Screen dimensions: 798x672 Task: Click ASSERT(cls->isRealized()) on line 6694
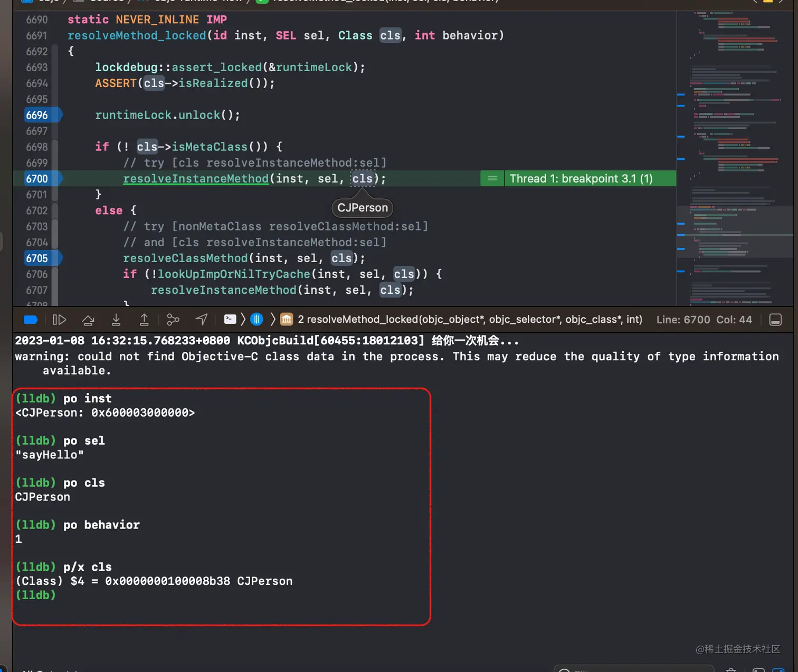[185, 83]
